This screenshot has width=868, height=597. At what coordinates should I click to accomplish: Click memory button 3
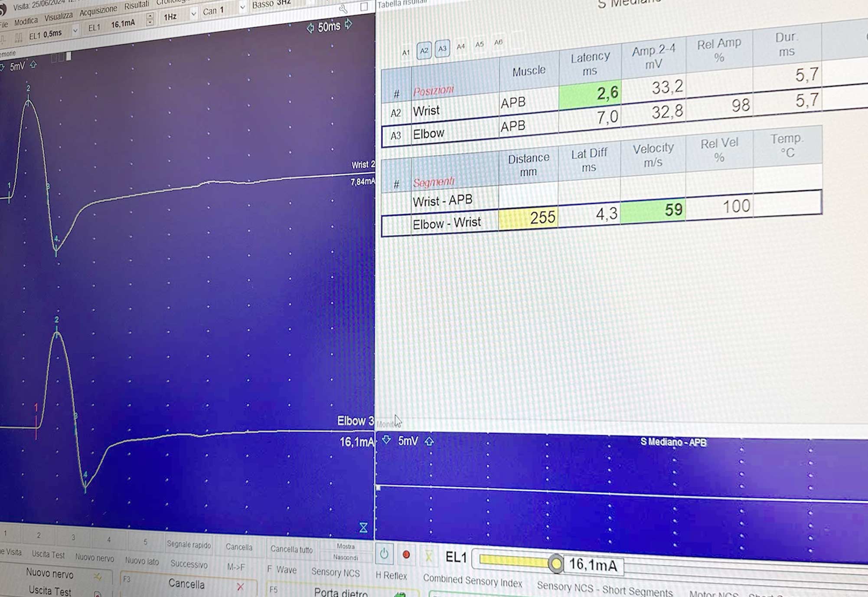[73, 538]
